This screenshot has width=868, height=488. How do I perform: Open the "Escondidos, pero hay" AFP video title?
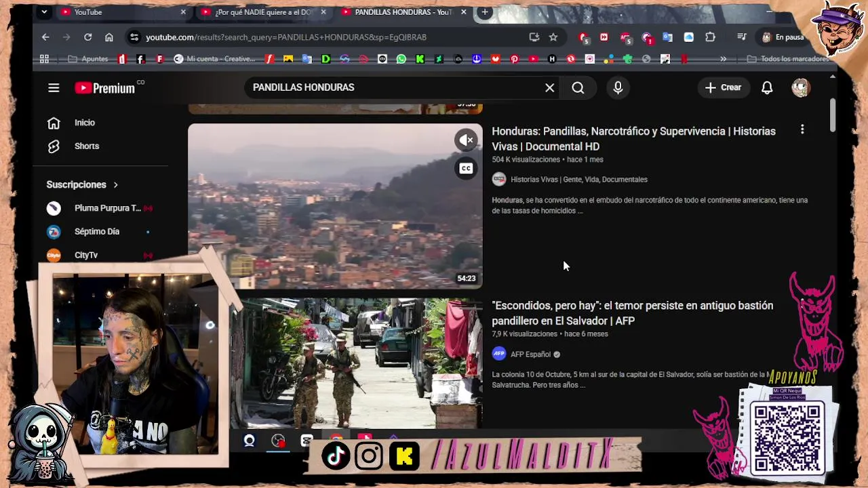click(632, 313)
